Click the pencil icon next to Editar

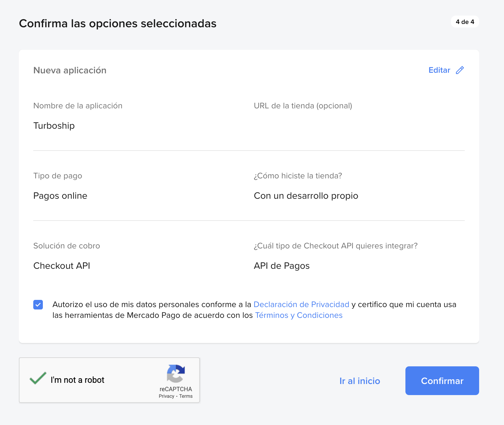point(460,70)
